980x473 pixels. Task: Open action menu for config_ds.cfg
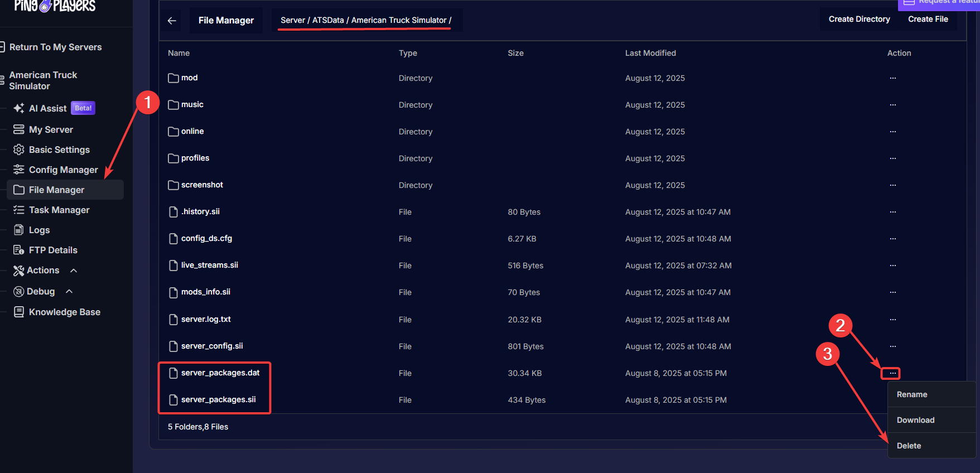coord(893,239)
